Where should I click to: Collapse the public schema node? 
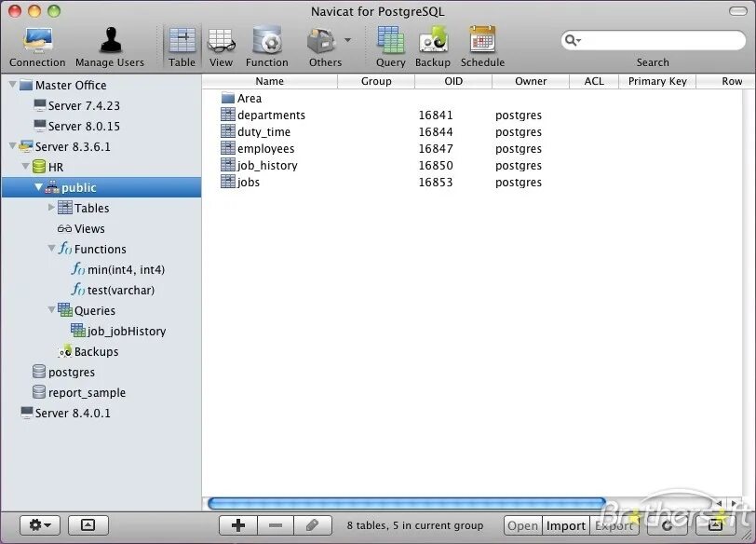point(38,187)
